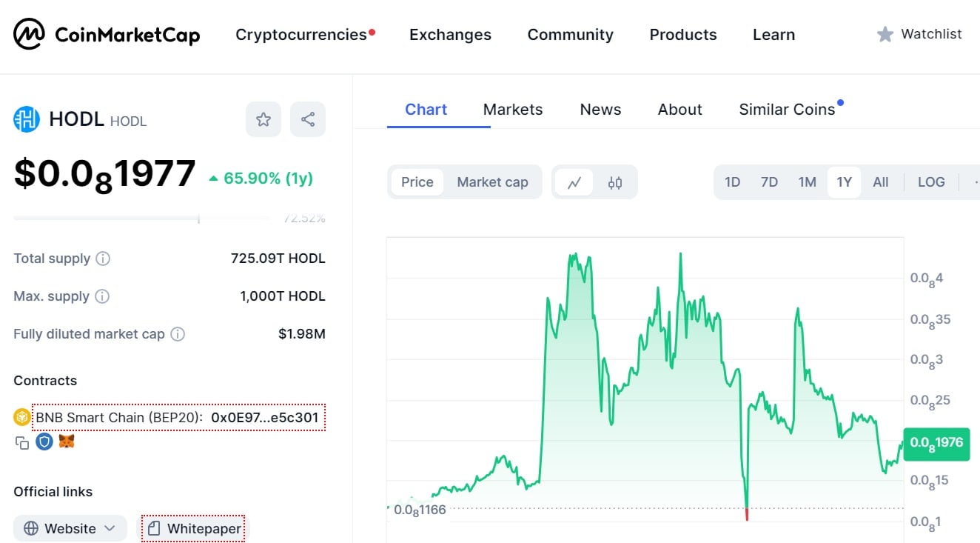Toggle chart view to Market cap

(x=493, y=181)
